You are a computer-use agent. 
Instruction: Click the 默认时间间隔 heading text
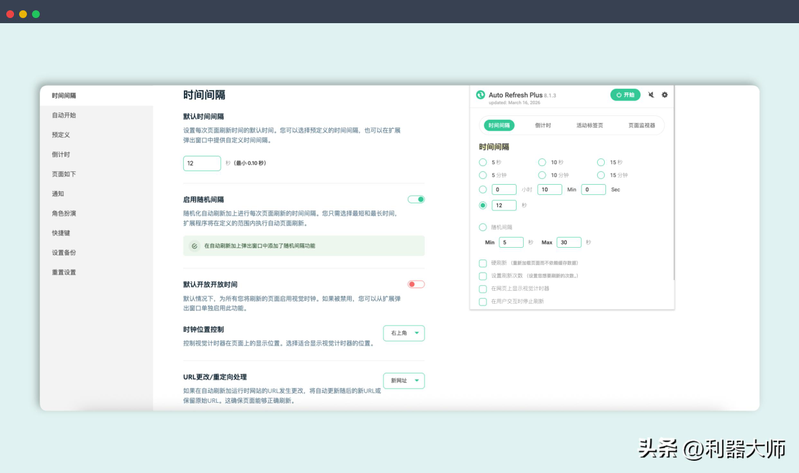[203, 117]
